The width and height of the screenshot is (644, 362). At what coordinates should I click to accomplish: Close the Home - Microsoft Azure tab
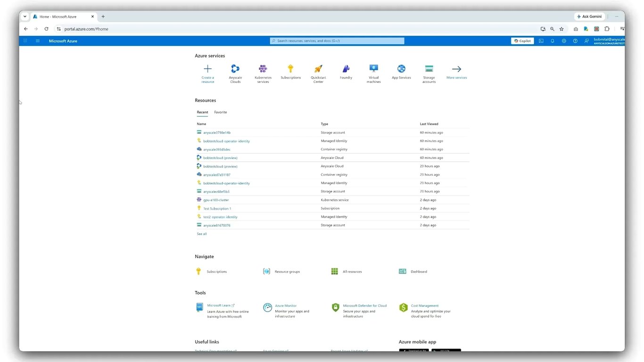92,16
